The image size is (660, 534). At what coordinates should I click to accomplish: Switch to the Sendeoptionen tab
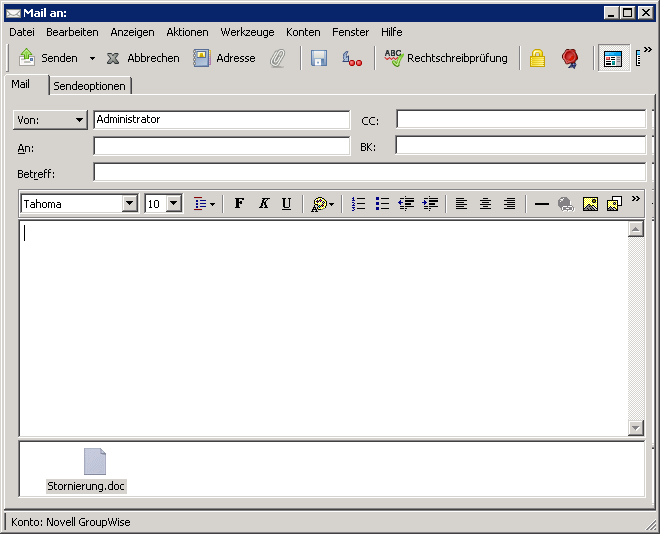coord(90,86)
